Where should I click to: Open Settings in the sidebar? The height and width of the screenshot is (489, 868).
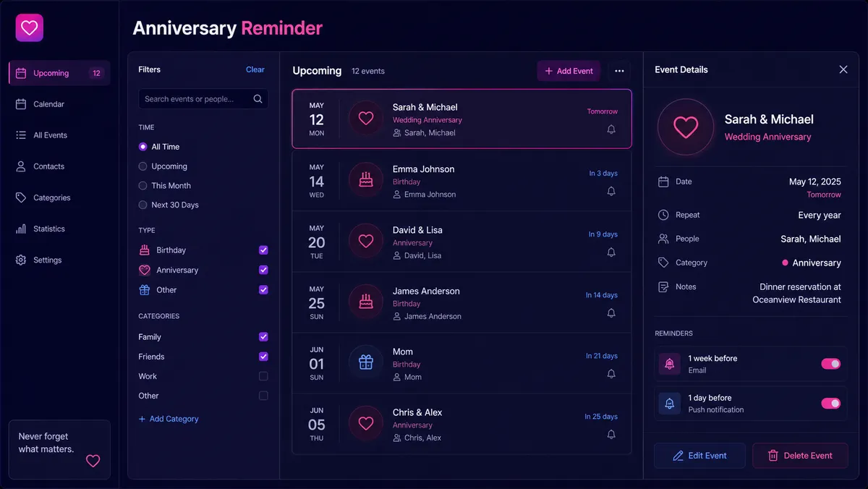point(59,260)
